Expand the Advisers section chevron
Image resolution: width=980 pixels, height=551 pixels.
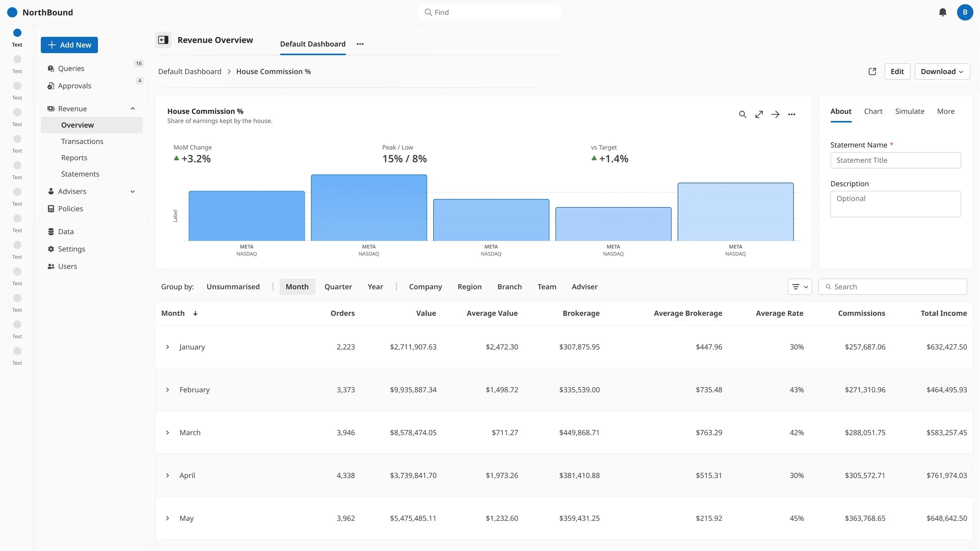(132, 192)
